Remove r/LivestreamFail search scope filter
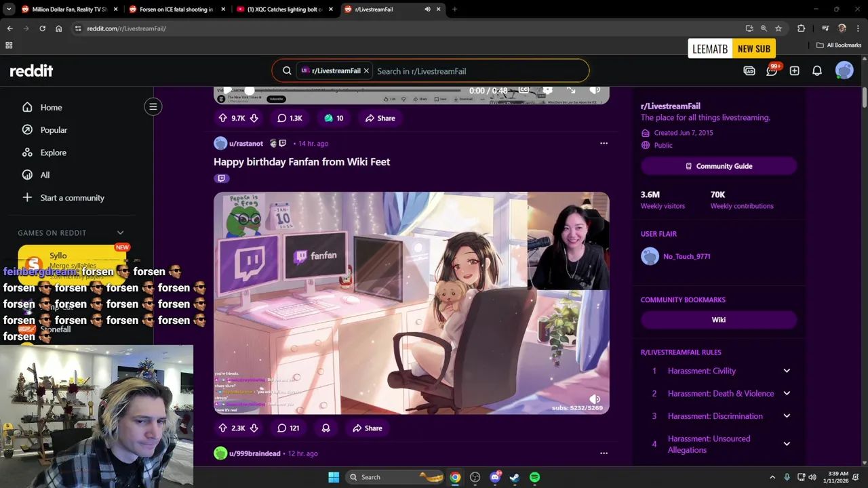Viewport: 868px width, 488px height. [366, 70]
